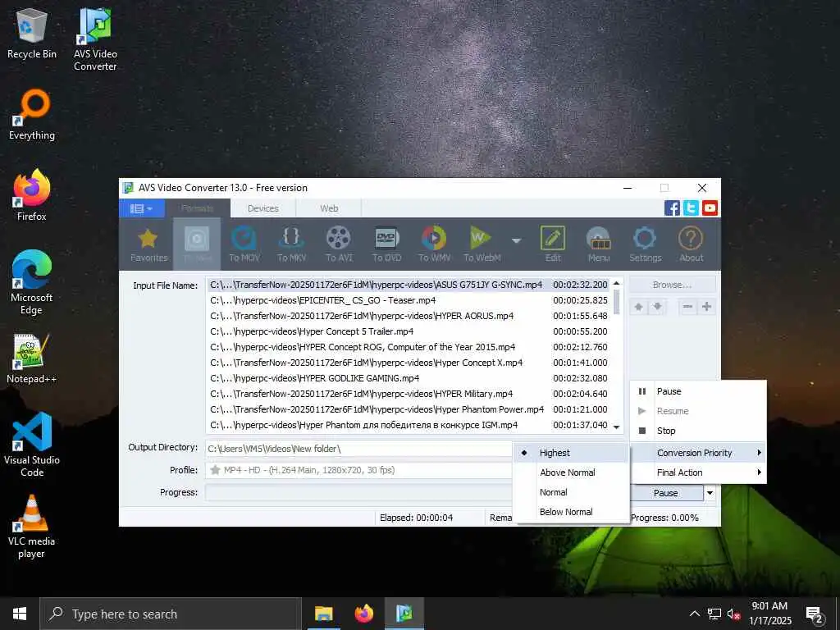Image resolution: width=840 pixels, height=630 pixels.
Task: Choose Pause in the context menu
Action: 699,391
